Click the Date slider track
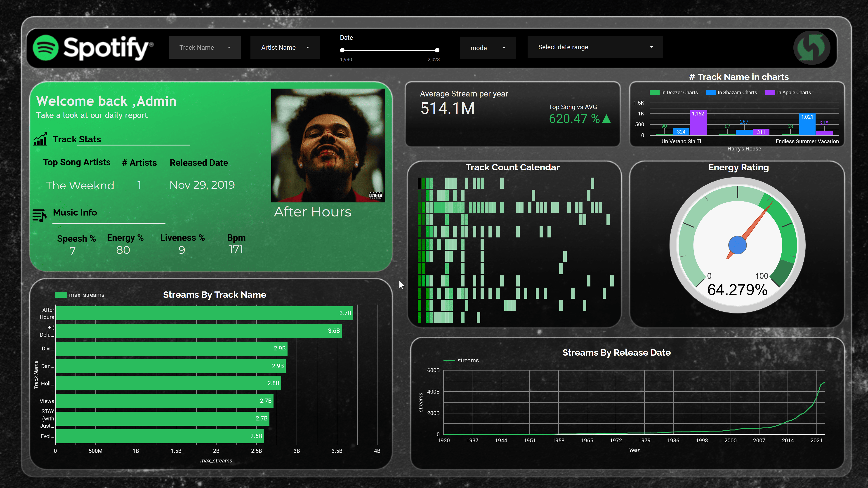Viewport: 868px width, 488px height. coord(389,50)
